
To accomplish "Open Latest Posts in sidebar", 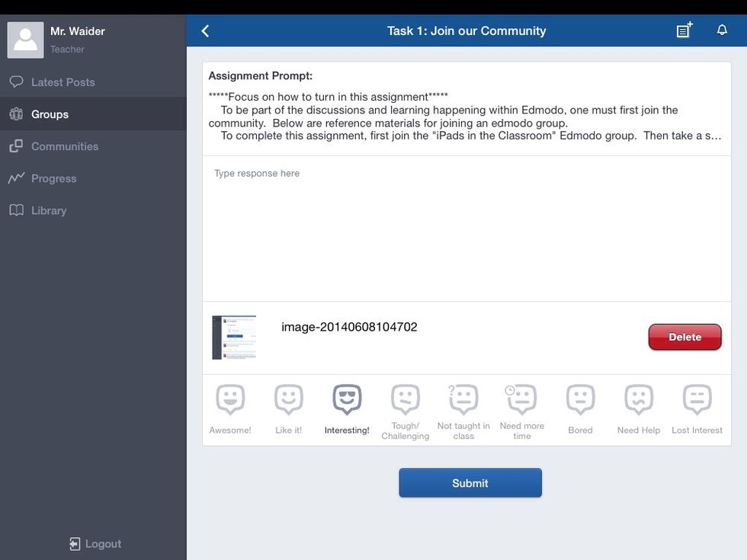I will point(63,82).
